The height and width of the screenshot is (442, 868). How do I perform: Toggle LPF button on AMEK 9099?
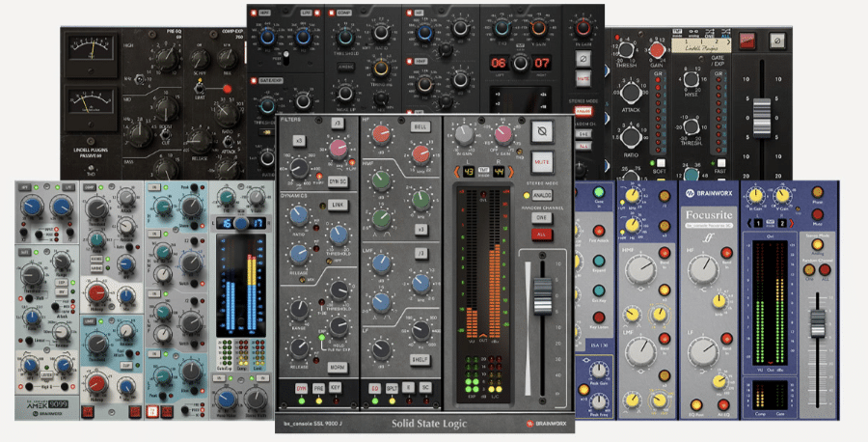(x=68, y=188)
